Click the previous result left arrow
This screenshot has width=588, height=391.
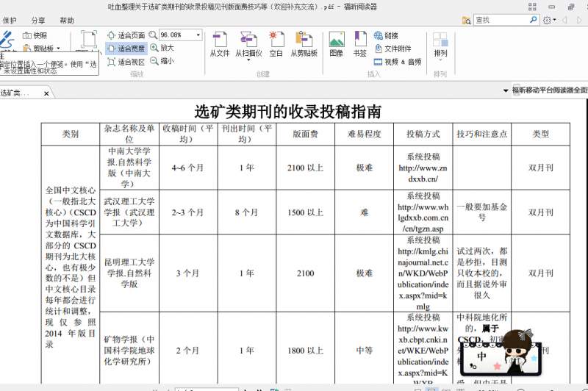coord(564,21)
